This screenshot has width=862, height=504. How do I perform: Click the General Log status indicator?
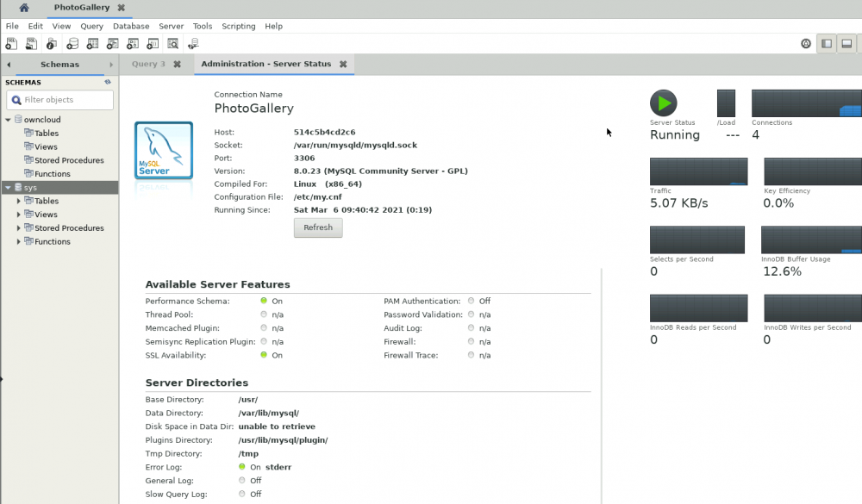242,480
